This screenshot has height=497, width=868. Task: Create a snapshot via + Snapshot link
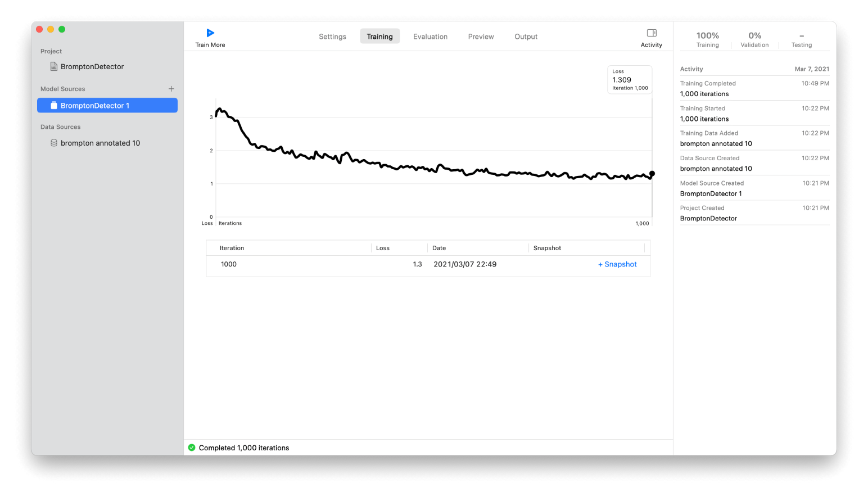[617, 264]
